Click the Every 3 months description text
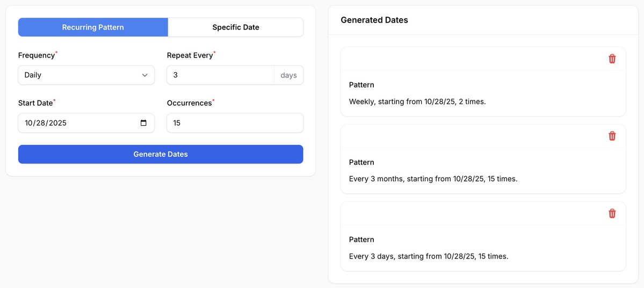 433,179
